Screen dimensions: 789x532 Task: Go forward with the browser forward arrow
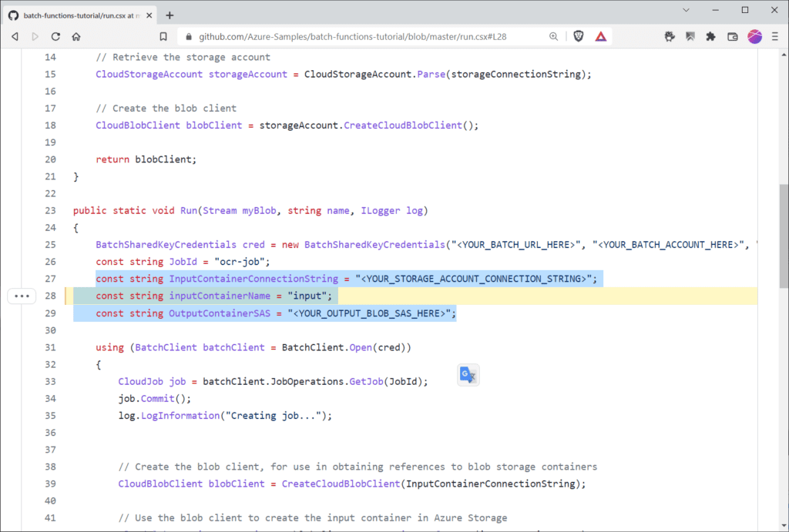point(35,37)
